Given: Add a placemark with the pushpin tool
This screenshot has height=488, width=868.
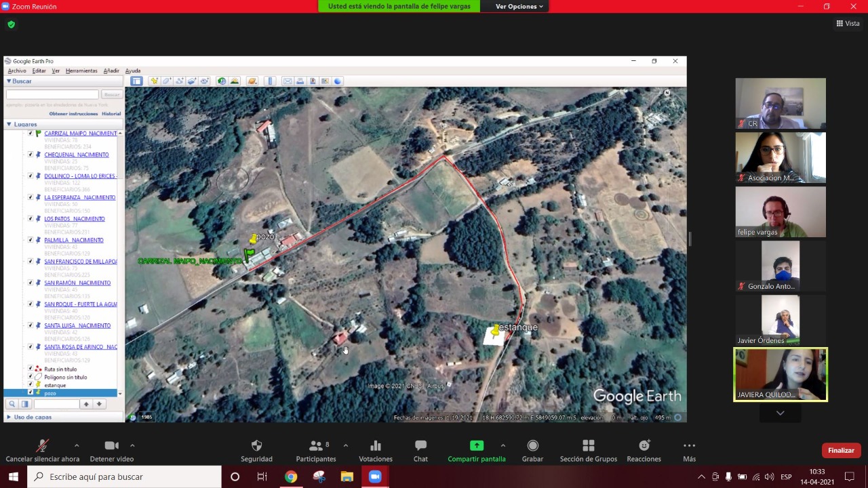Looking at the screenshot, I should (155, 81).
